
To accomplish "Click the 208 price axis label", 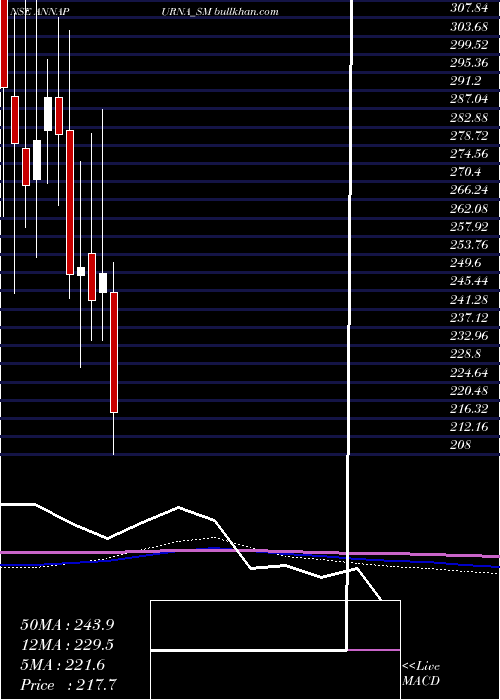I will pyautogui.click(x=461, y=445).
